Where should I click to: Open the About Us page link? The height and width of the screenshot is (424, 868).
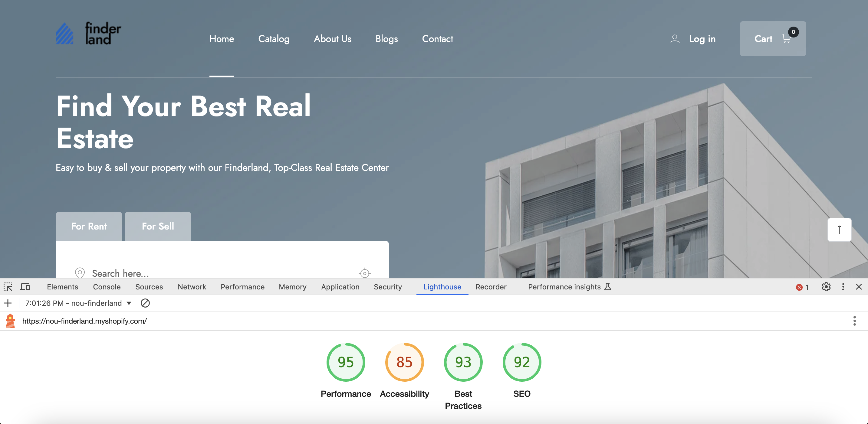click(333, 39)
